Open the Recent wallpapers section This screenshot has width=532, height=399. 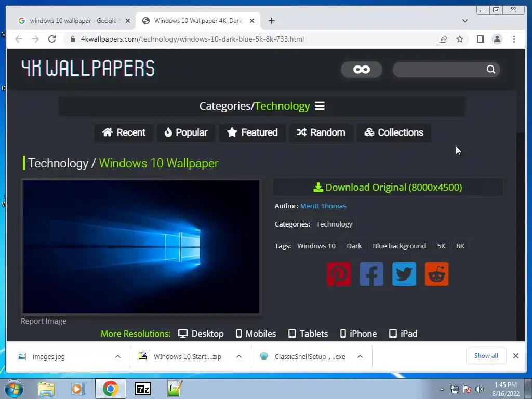(x=124, y=132)
